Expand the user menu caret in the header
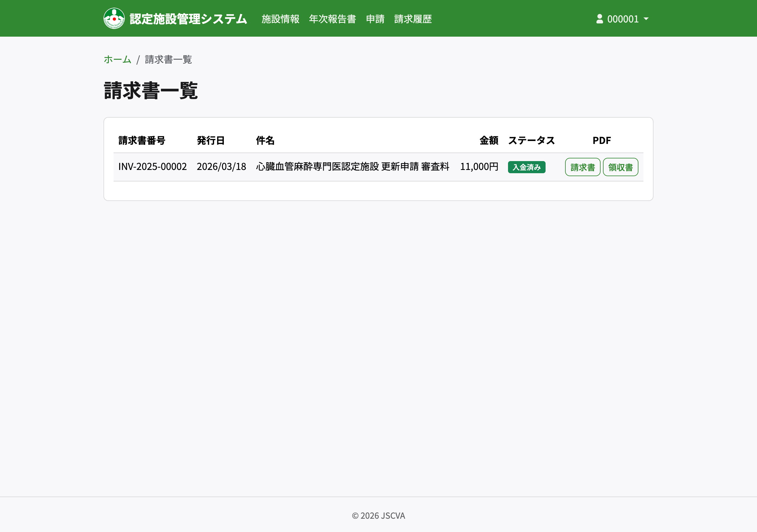 coord(646,19)
